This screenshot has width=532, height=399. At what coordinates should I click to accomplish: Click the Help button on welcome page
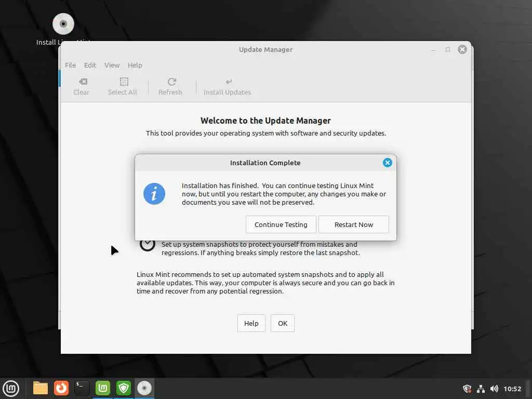251,323
